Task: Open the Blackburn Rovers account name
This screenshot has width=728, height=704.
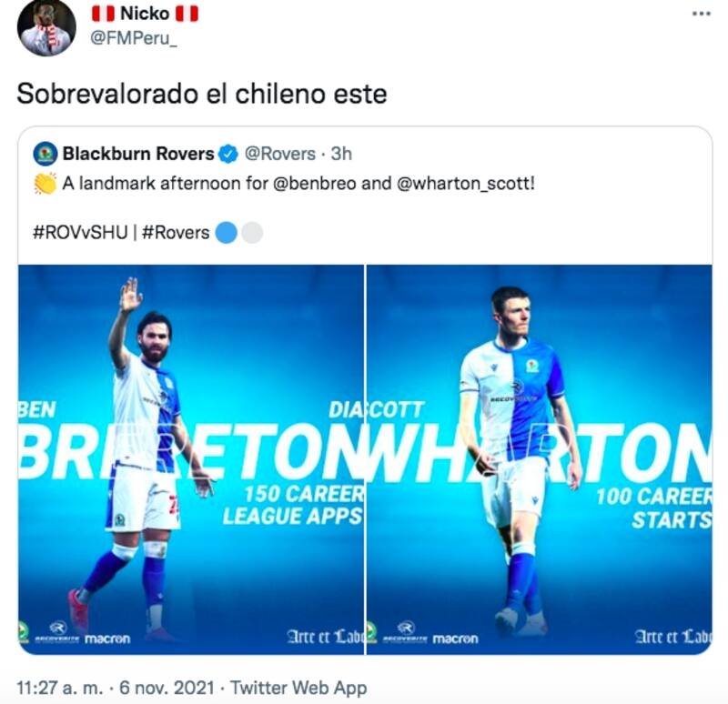Action: click(137, 154)
